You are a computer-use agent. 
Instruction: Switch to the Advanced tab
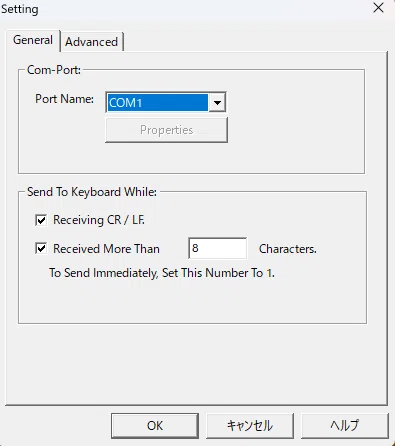click(x=92, y=42)
